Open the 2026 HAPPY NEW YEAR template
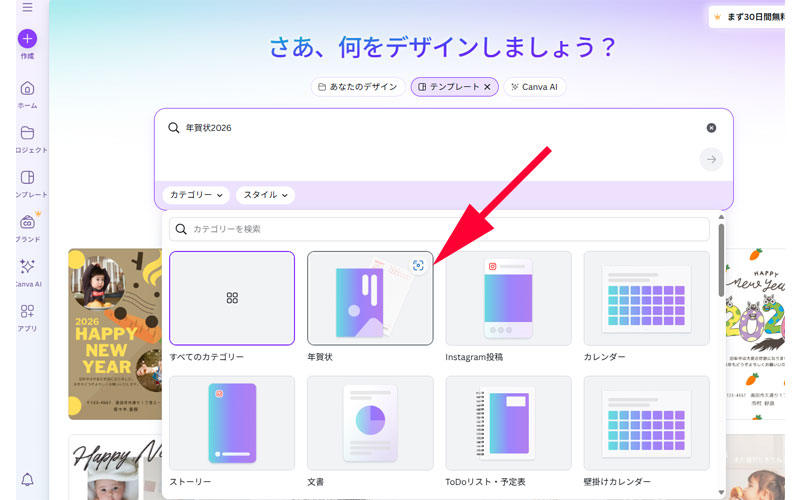800x500 pixels. click(x=115, y=334)
